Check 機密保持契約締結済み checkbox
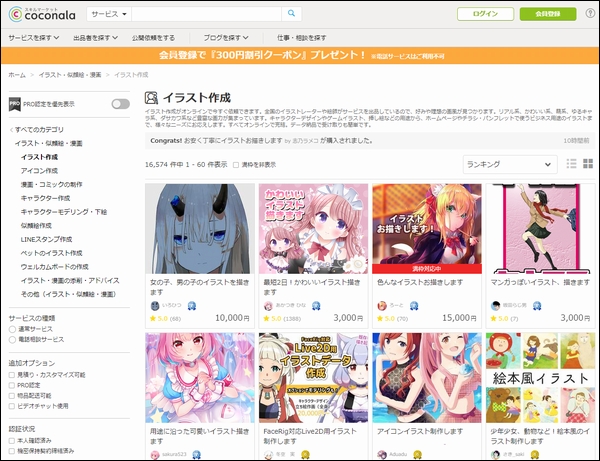The width and height of the screenshot is (600, 461). point(12,451)
